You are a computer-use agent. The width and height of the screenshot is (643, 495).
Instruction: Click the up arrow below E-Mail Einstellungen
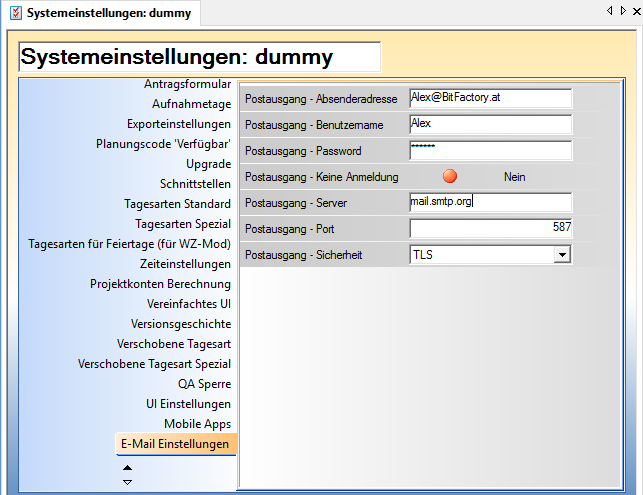click(128, 468)
